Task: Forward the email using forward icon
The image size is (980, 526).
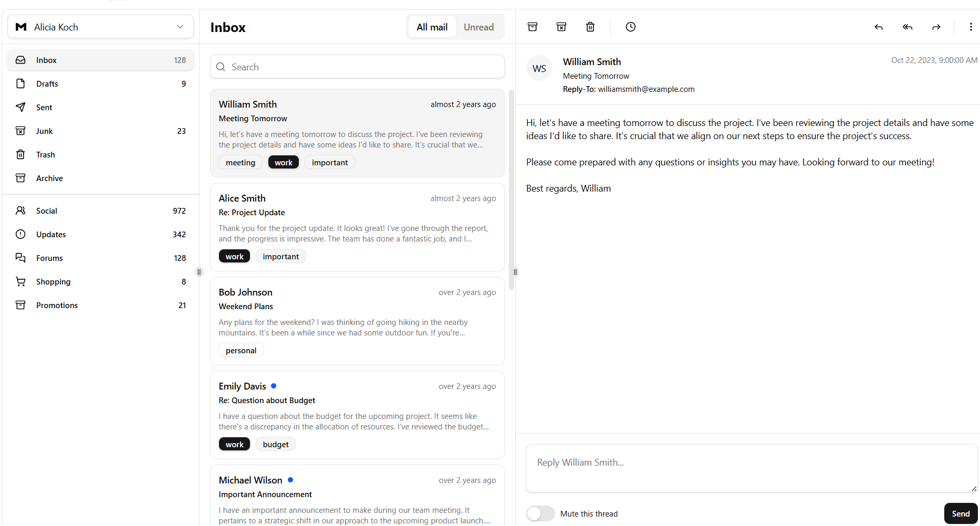Action: [936, 27]
